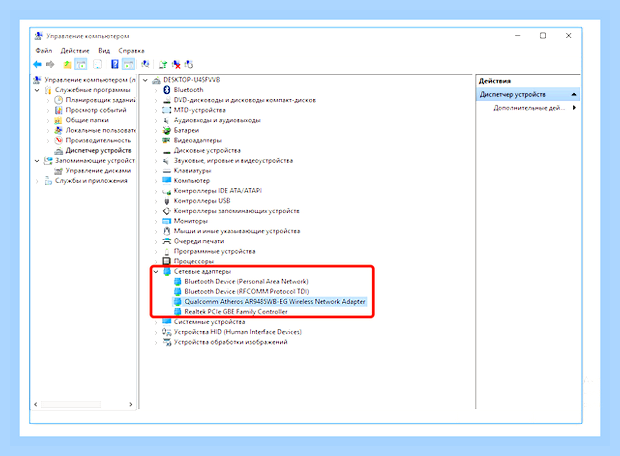Click the Очереди печати printer icon

[x=166, y=241]
